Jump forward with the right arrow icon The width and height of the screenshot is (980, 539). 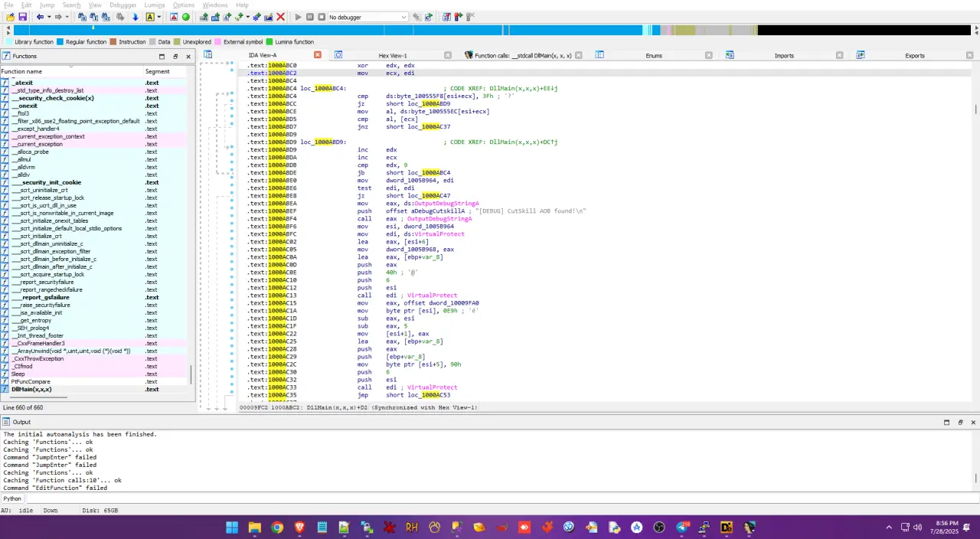(x=57, y=17)
